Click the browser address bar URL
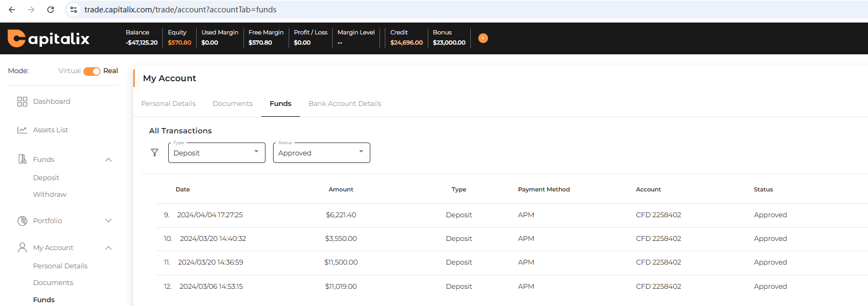868x306 pixels. pos(180,10)
